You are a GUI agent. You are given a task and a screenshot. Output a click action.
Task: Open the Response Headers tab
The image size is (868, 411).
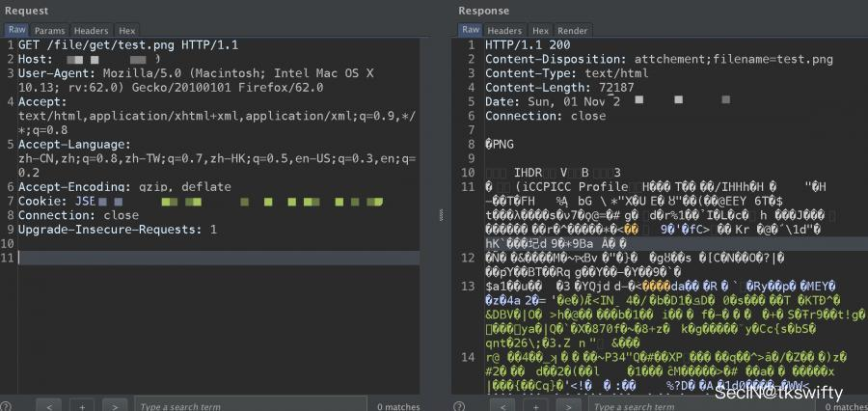point(504,31)
